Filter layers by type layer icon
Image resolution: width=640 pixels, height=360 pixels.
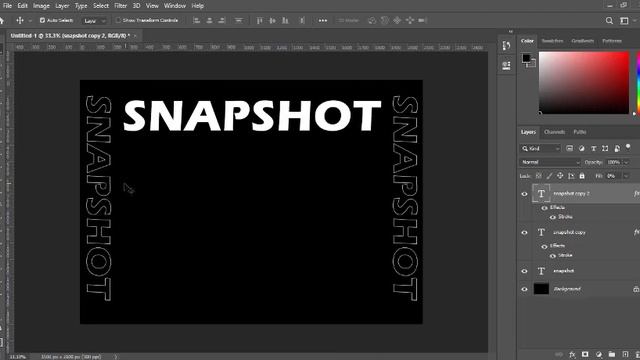coord(593,149)
